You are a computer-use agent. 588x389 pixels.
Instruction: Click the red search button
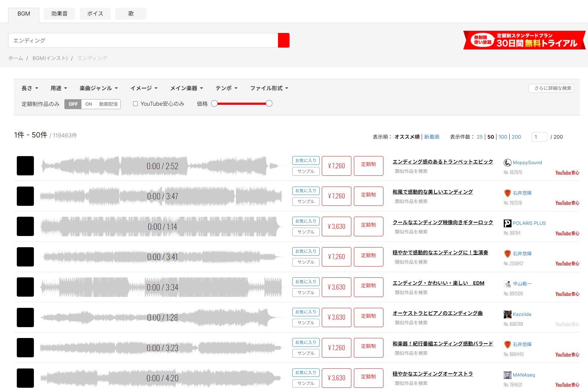click(x=283, y=40)
